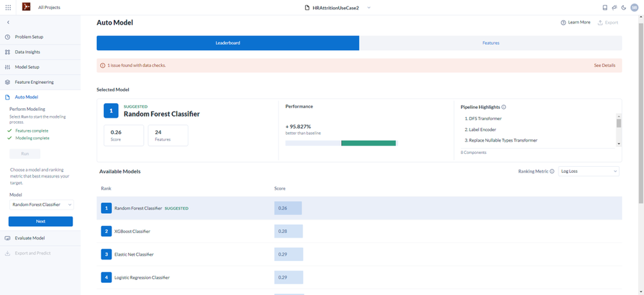This screenshot has height=295, width=644.
Task: Switch to the Leaderboard tab
Action: coord(228,43)
